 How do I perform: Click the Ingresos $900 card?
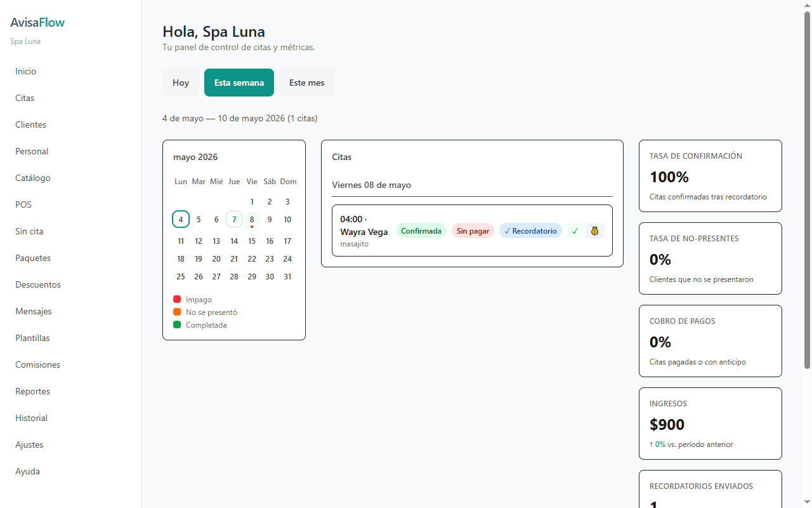click(710, 424)
